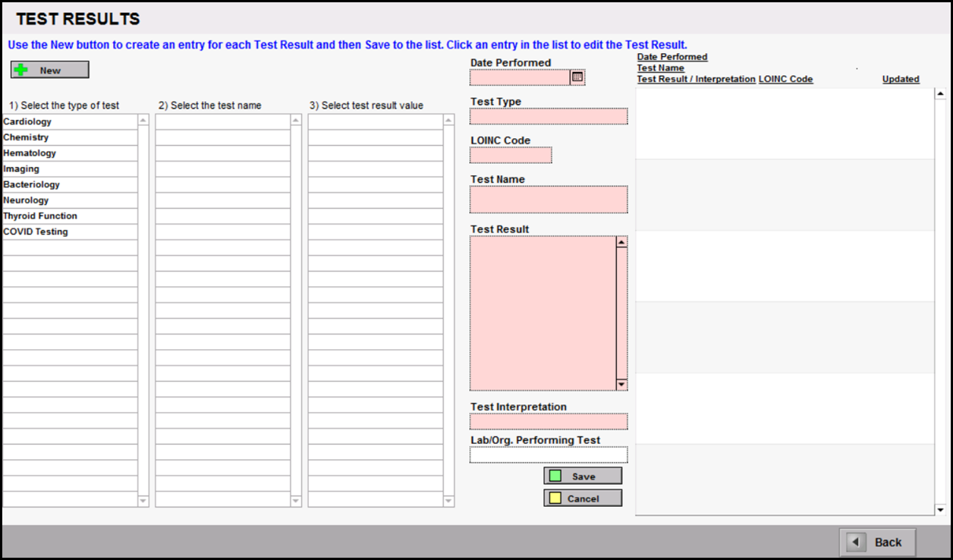953x560 pixels.
Task: Click the green plus New button
Action: tap(49, 70)
